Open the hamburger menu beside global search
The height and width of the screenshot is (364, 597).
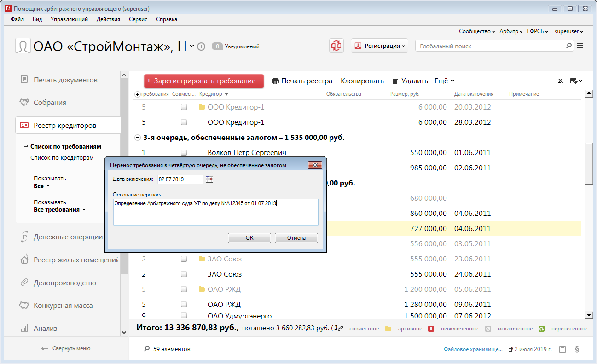pyautogui.click(x=580, y=46)
